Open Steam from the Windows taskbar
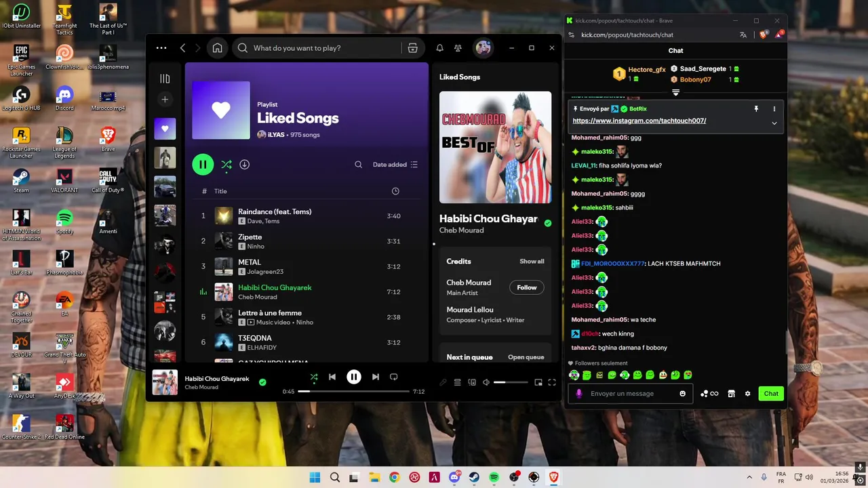The image size is (868, 488). click(x=474, y=478)
